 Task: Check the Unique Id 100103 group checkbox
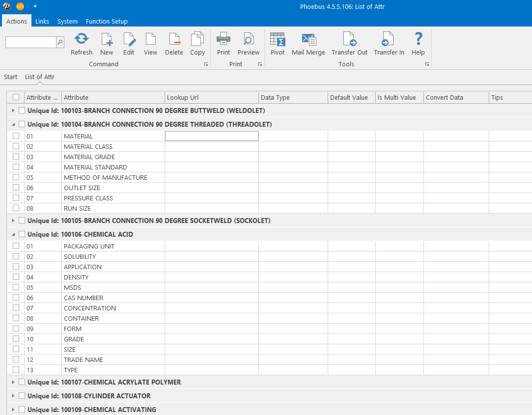22,111
